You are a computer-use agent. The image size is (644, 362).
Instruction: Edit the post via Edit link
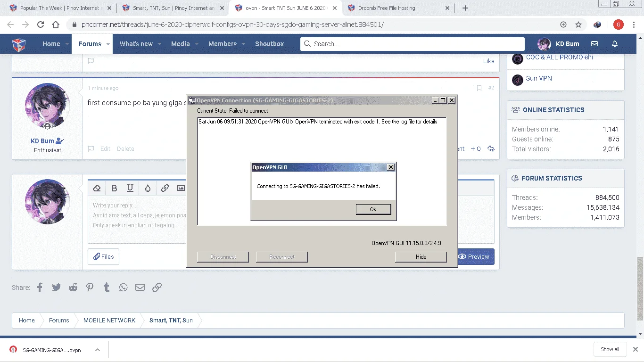105,149
